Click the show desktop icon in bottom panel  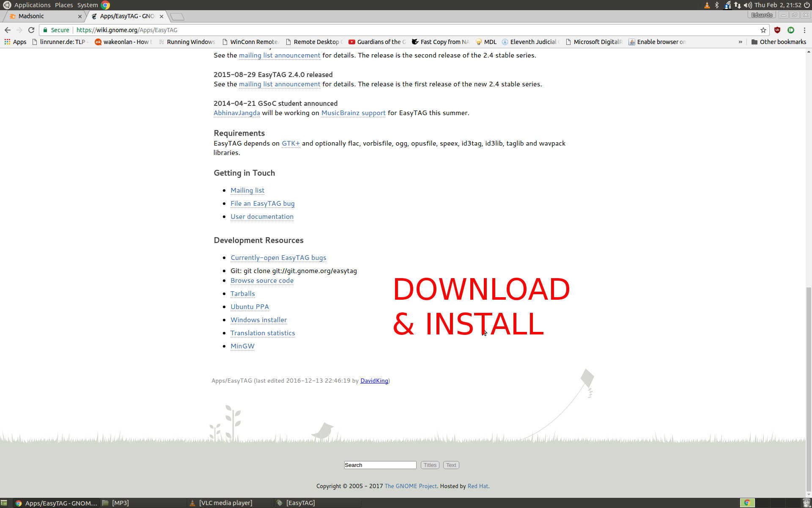tap(4, 503)
